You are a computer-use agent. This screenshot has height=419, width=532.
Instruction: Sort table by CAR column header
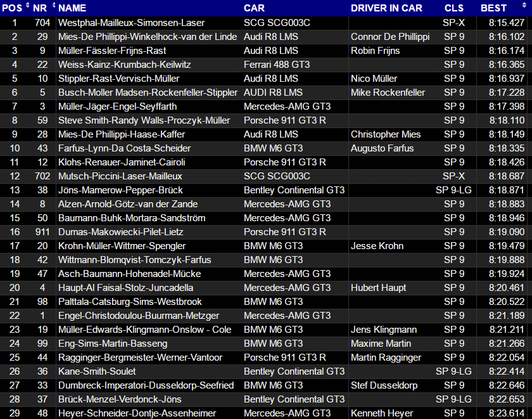(254, 8)
